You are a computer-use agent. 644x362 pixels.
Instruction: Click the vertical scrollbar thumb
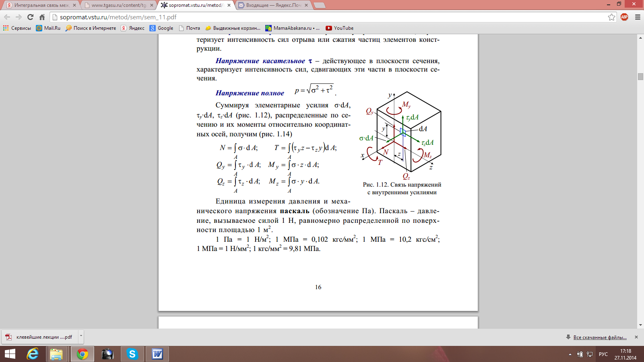pos(640,76)
